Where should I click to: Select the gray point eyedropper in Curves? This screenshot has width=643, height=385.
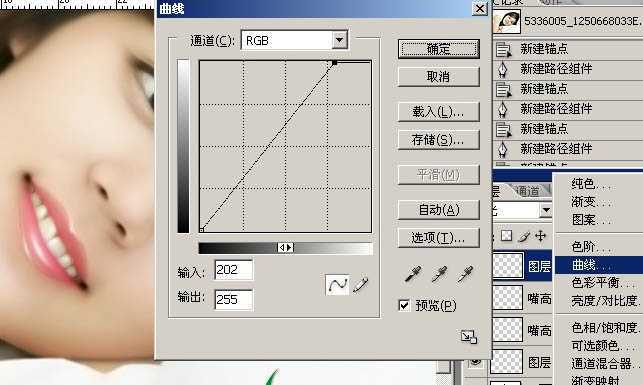[x=439, y=274]
